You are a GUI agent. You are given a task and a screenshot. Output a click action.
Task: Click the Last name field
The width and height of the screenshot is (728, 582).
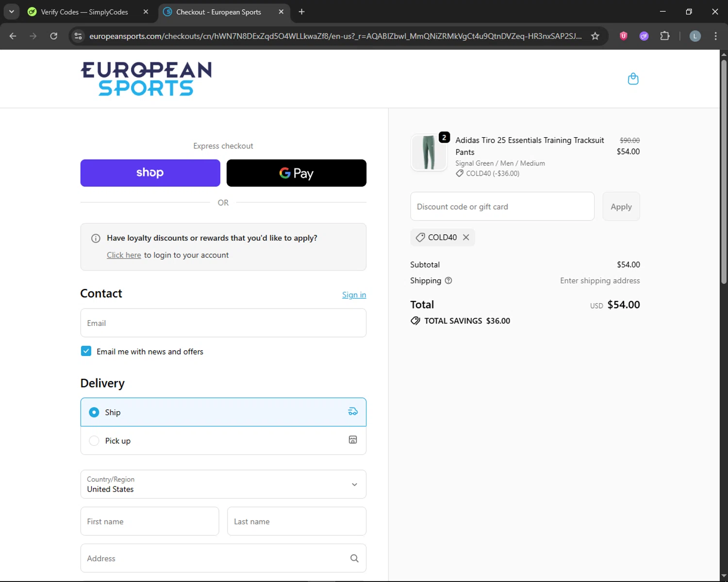tap(297, 521)
